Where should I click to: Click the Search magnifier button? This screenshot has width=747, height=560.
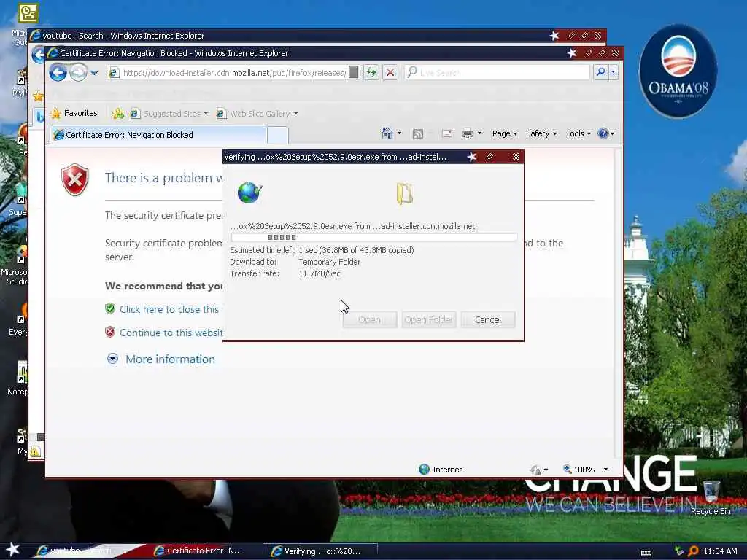tap(600, 72)
